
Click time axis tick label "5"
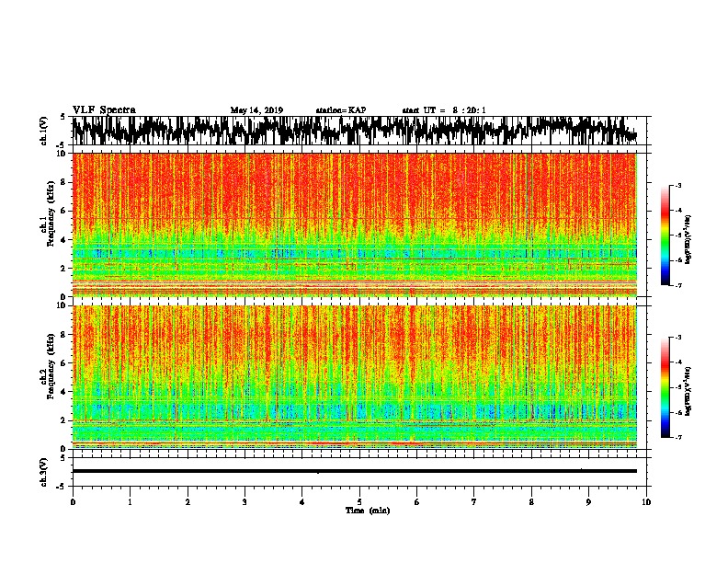point(359,502)
